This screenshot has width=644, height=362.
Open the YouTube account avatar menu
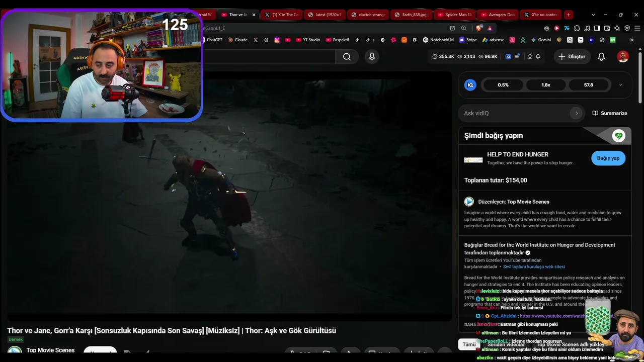pyautogui.click(x=623, y=57)
